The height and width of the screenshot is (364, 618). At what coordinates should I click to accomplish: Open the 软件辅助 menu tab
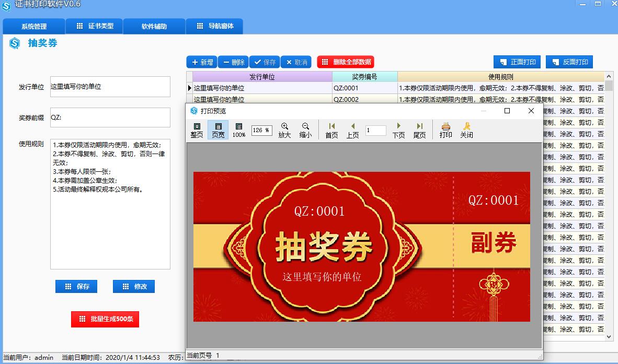(x=154, y=26)
